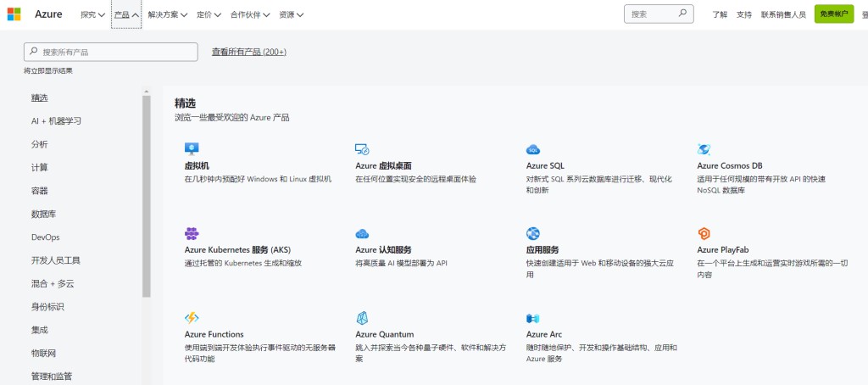Click the 应用服务 globe icon

click(x=533, y=233)
